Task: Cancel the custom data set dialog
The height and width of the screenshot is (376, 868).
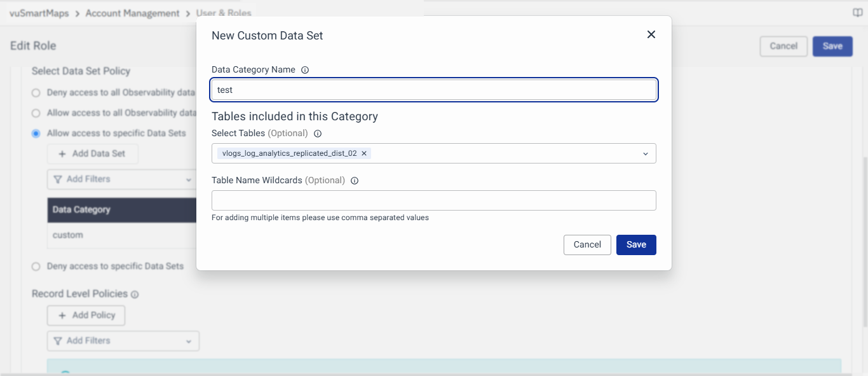Action: pos(587,245)
